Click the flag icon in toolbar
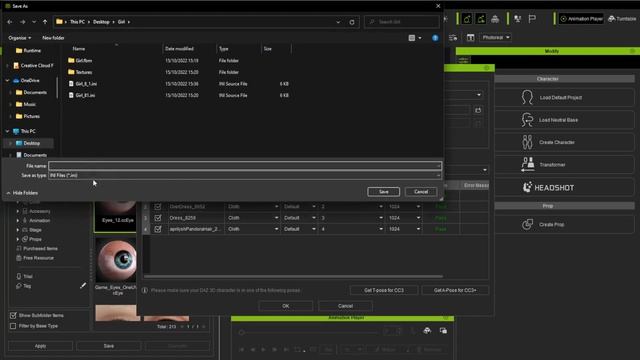Image resolution: width=640 pixels, height=360 pixels. click(532, 19)
